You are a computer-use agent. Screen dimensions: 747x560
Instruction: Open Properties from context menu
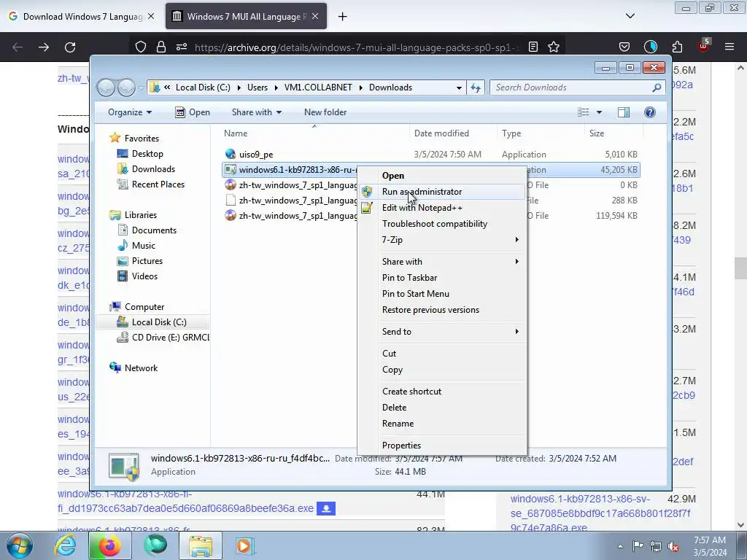pyautogui.click(x=401, y=446)
